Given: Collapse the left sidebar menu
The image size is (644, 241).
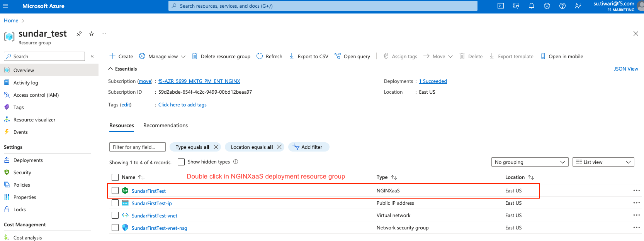Looking at the screenshot, I should click(92, 56).
